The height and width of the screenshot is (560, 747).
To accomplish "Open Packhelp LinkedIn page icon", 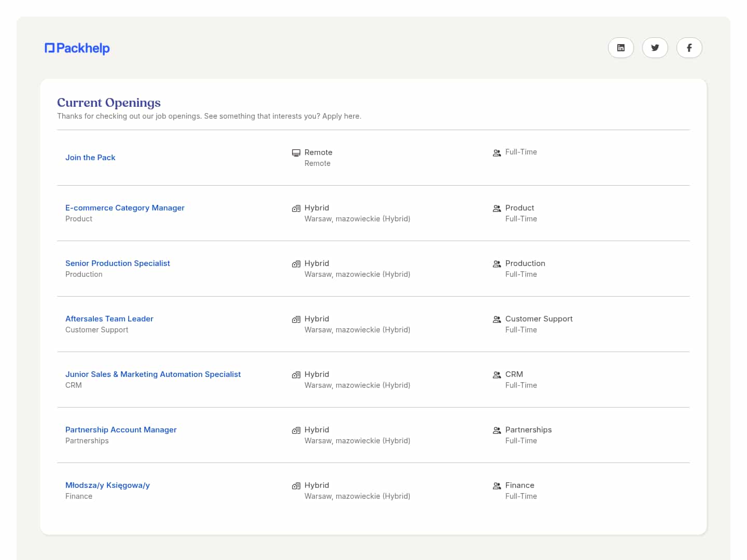I will [620, 48].
